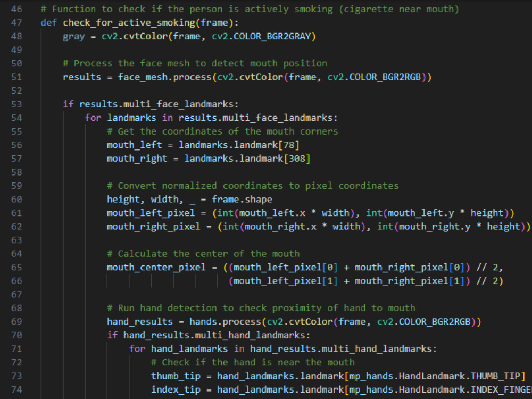Click comment 'Convert normalized coordinates to pixel coordinates'

(253, 186)
